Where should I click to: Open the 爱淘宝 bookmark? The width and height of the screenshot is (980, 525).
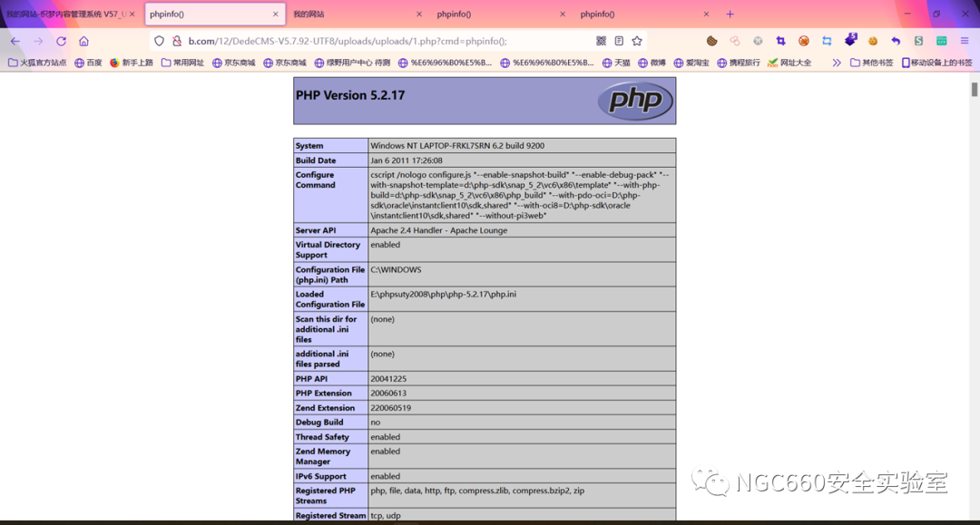click(x=691, y=63)
